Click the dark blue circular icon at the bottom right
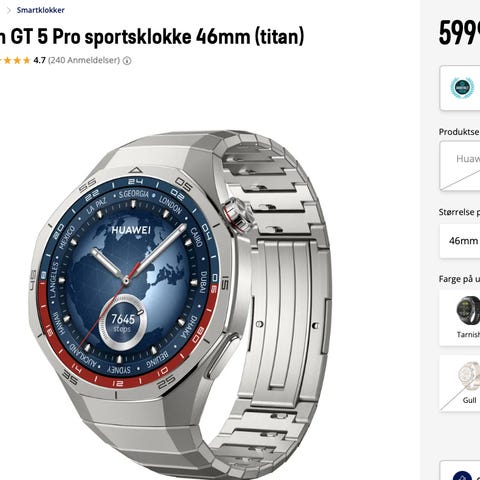 pos(463,475)
